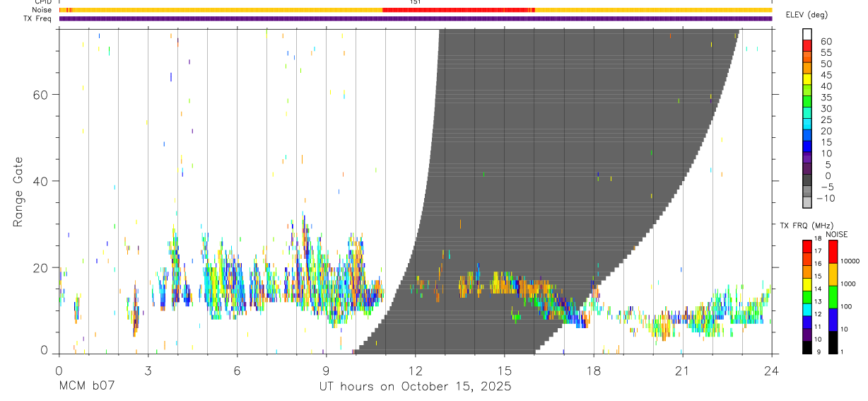Click x-axis tick label 9

pyautogui.click(x=326, y=371)
